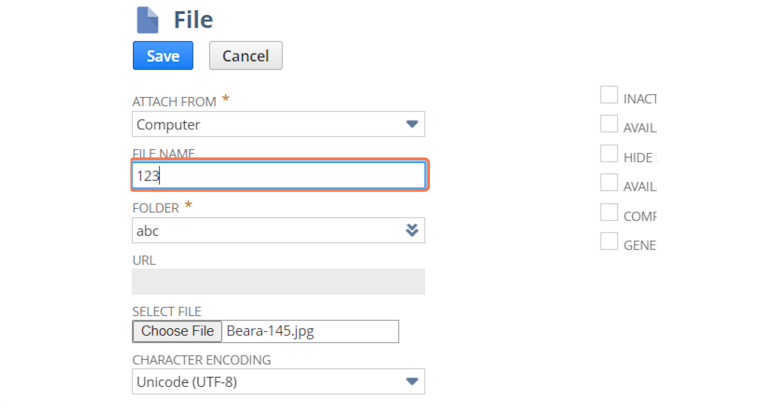
Task: Cancel the file form
Action: (x=246, y=56)
